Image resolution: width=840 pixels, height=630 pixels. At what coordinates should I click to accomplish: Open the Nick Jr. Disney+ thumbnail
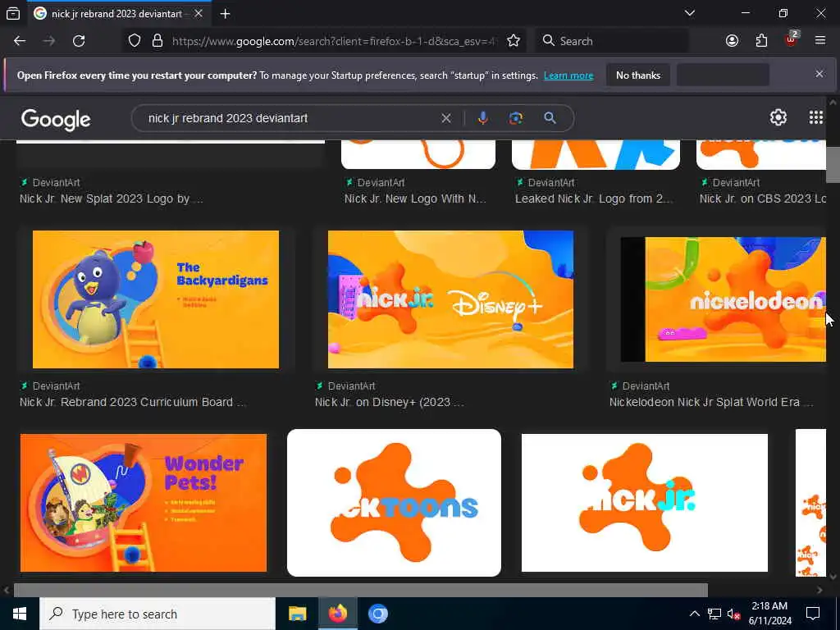click(x=450, y=299)
